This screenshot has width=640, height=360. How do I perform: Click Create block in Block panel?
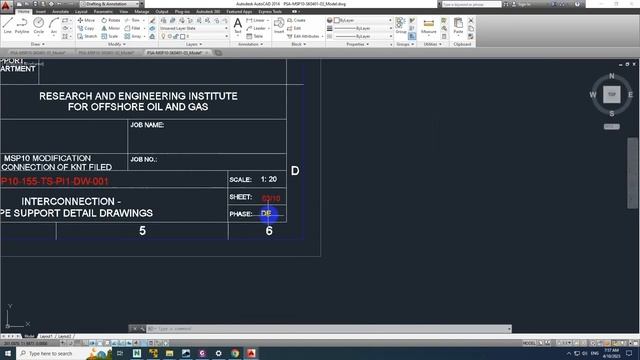pos(296,20)
